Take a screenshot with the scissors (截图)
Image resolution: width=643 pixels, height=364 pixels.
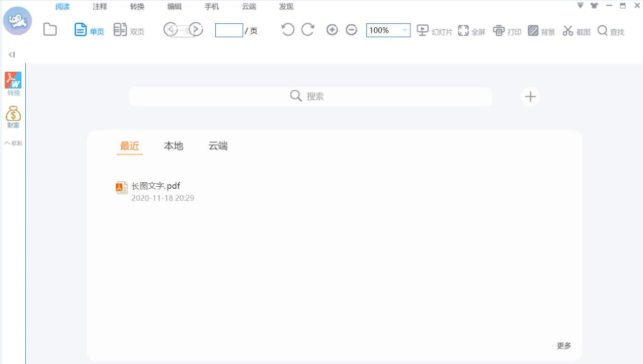pyautogui.click(x=576, y=31)
